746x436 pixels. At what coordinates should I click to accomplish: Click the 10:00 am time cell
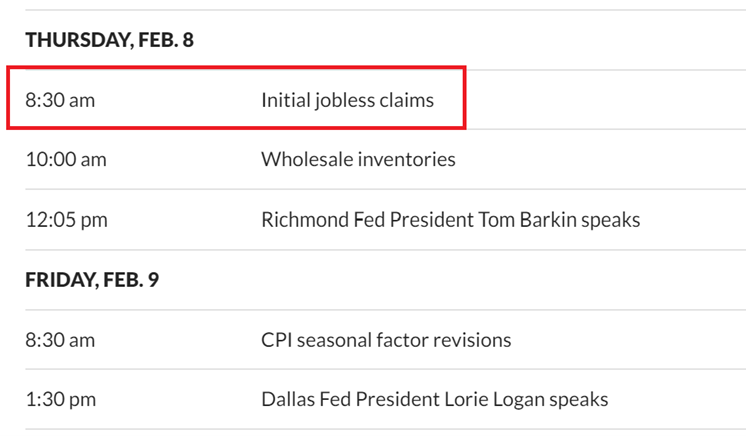tap(65, 159)
